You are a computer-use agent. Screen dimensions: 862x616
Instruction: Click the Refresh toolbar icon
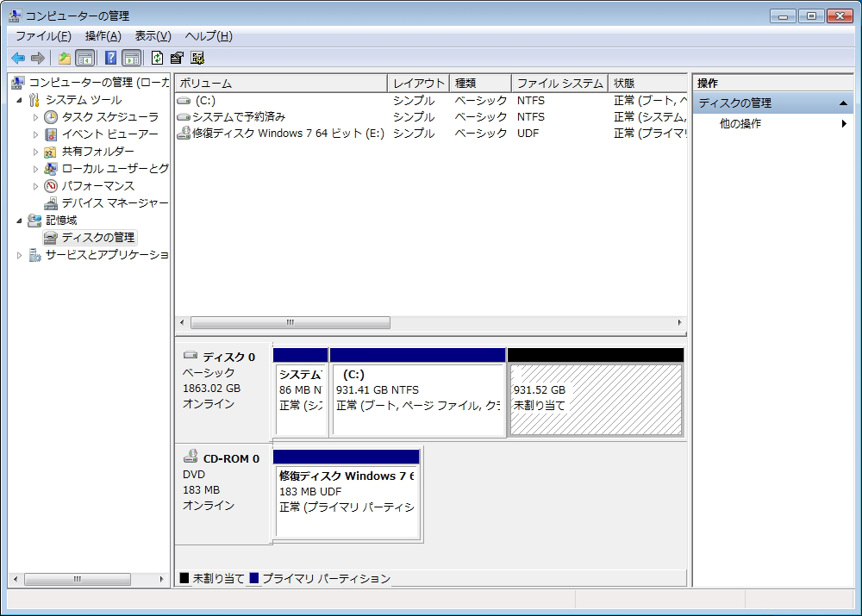pos(157,58)
